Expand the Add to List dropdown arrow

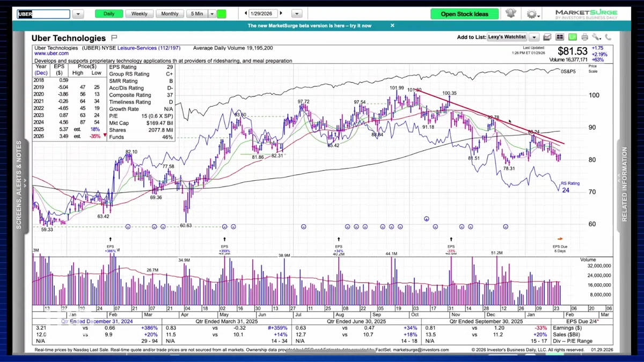click(x=533, y=37)
